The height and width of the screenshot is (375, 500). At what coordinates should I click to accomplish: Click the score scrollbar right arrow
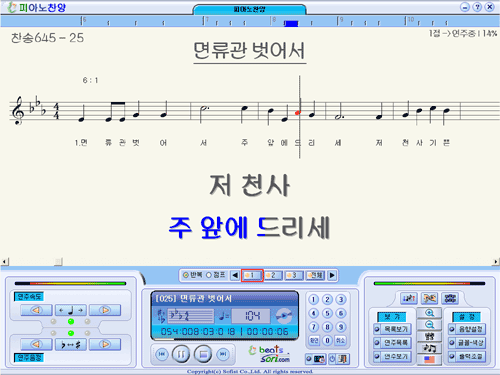(x=496, y=262)
